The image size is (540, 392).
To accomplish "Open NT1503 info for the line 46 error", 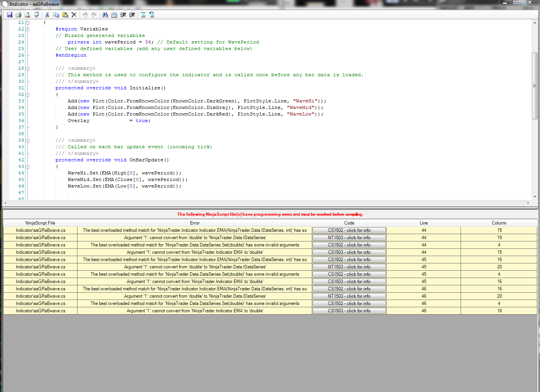I will [349, 296].
